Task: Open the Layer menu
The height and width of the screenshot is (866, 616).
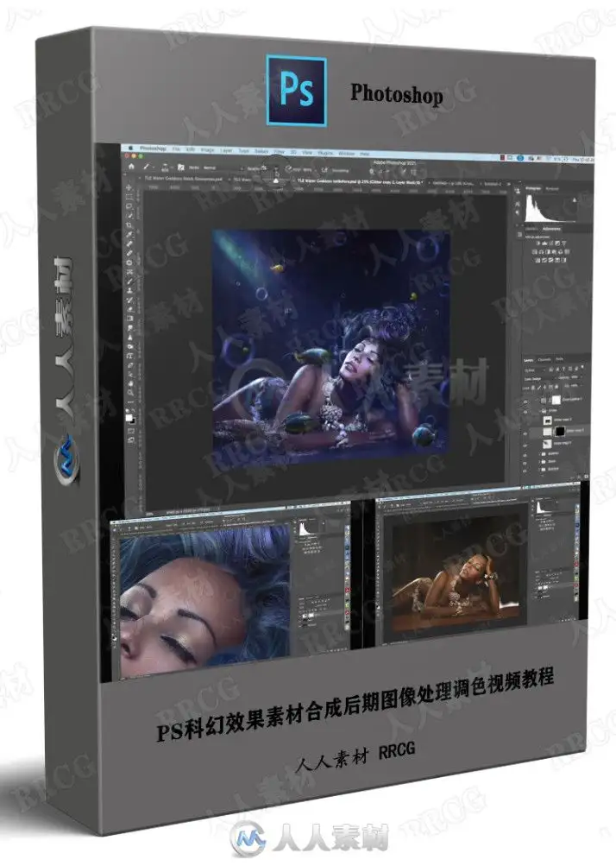Action: (x=226, y=149)
